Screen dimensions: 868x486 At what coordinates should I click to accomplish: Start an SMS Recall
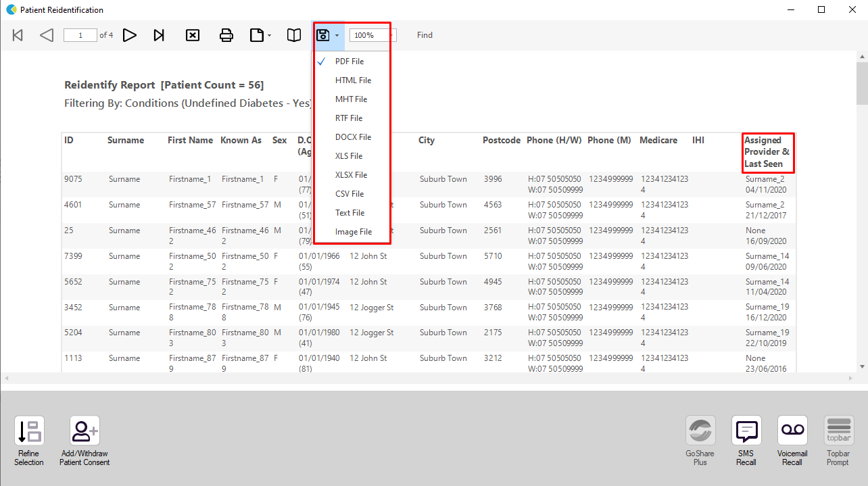(x=747, y=441)
